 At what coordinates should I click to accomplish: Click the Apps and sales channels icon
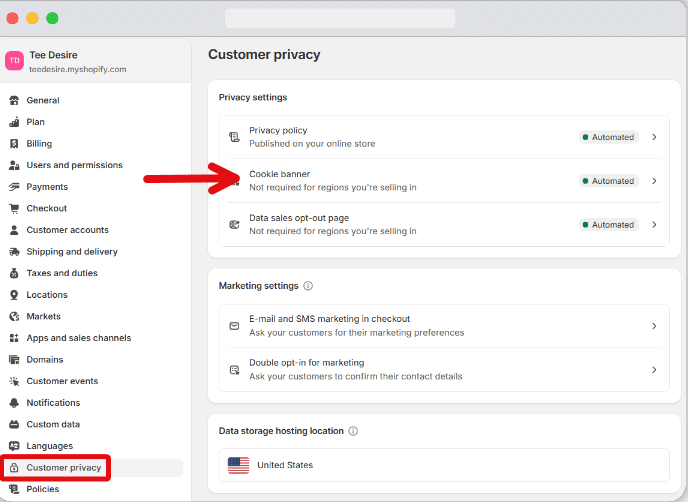click(x=14, y=338)
